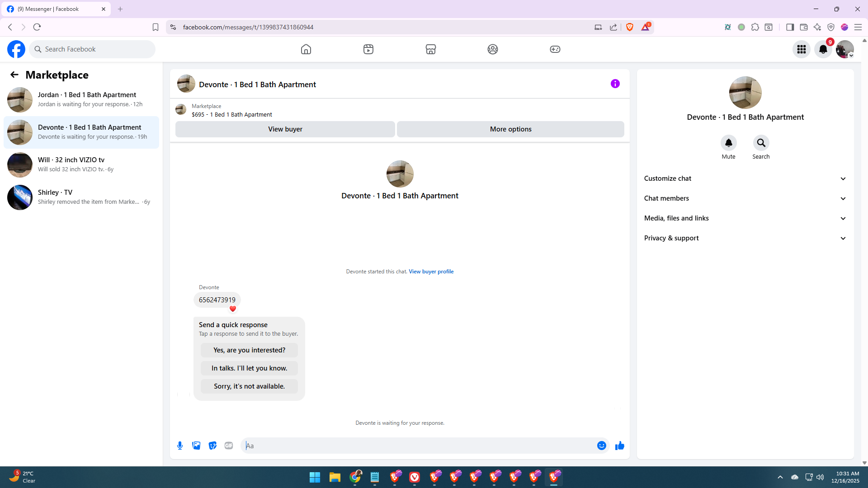868x488 pixels.
Task: Open the Gaming icon in top navigation
Action: click(555, 49)
